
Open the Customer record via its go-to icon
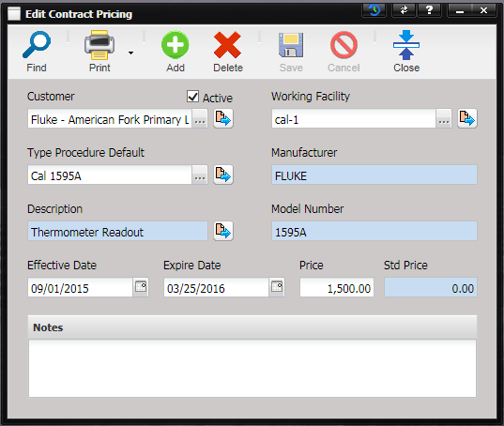coord(223,118)
